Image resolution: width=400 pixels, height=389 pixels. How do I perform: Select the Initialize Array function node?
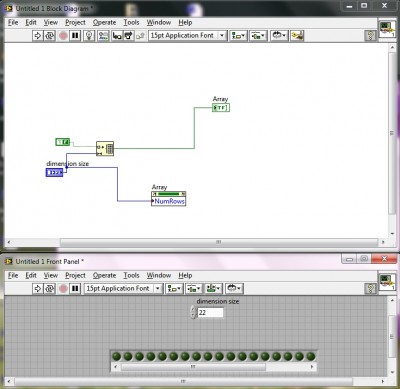pos(105,148)
